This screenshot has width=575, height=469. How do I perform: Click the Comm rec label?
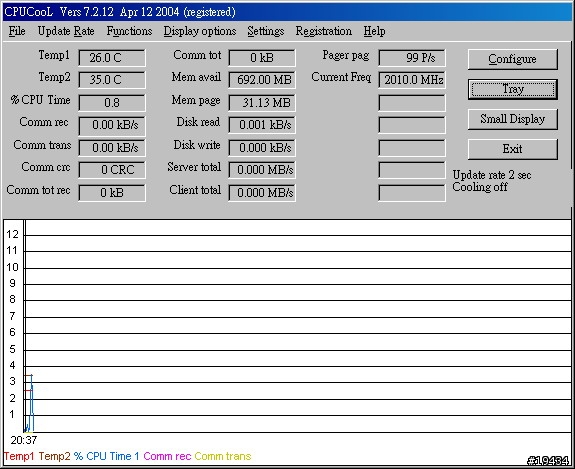coord(44,122)
